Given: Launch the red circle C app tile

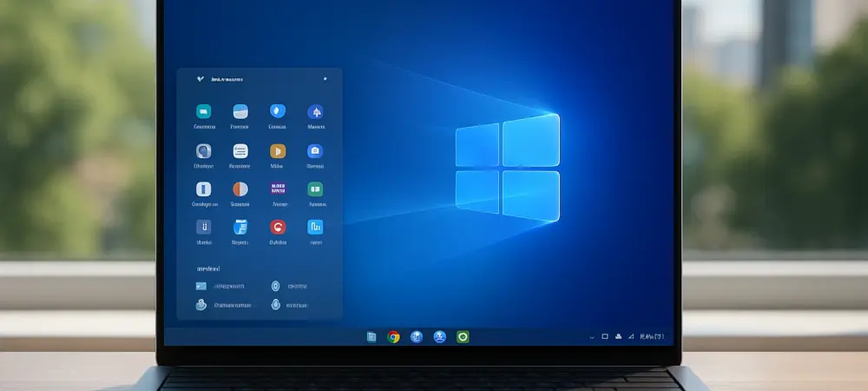Looking at the screenshot, I should coord(278,227).
